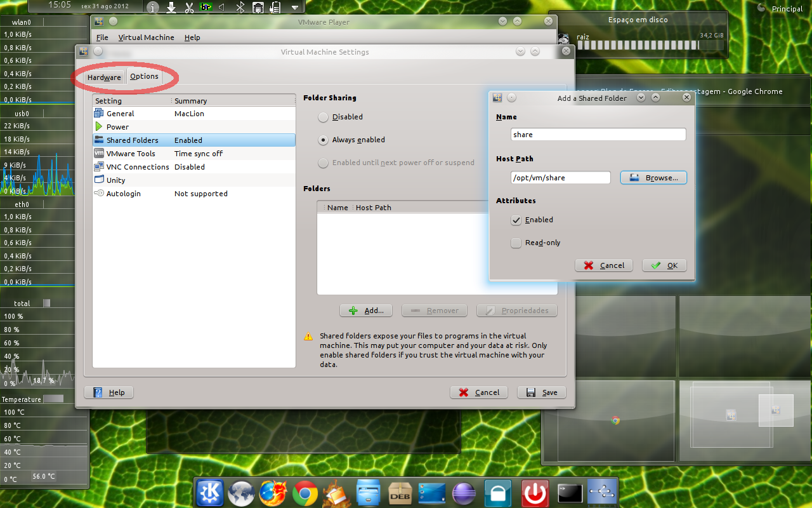Open the Help menu in VMware Player
The image size is (812, 508).
point(192,37)
